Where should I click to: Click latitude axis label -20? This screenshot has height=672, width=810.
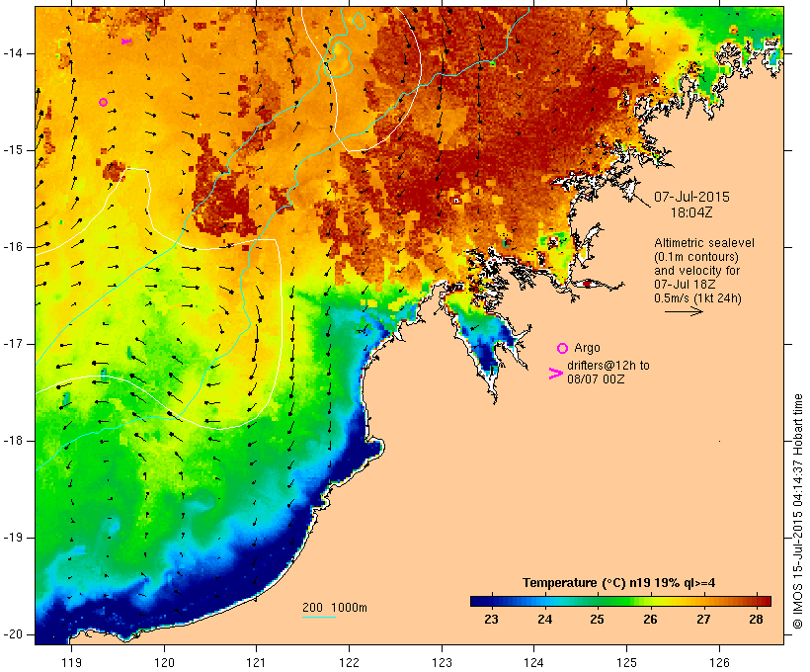tap(13, 634)
